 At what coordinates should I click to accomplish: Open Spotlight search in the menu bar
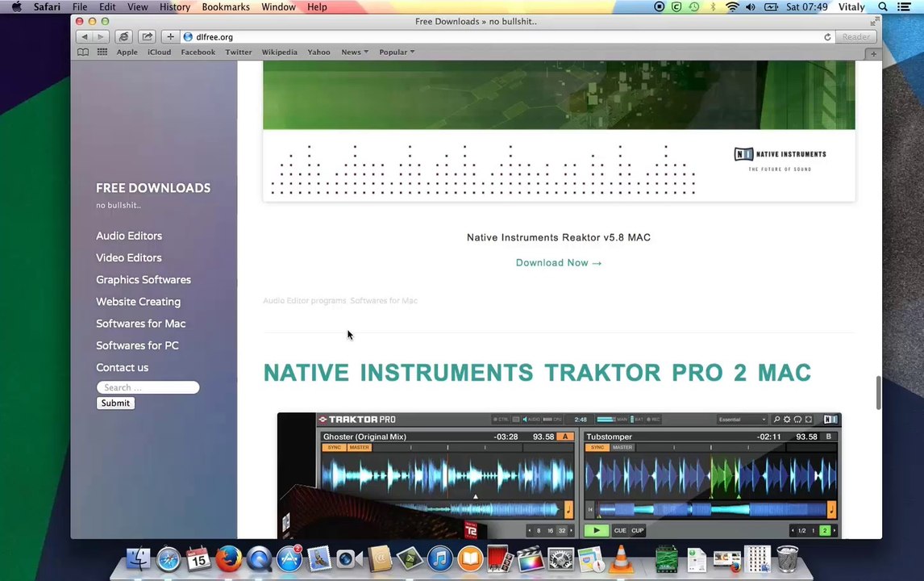click(883, 6)
